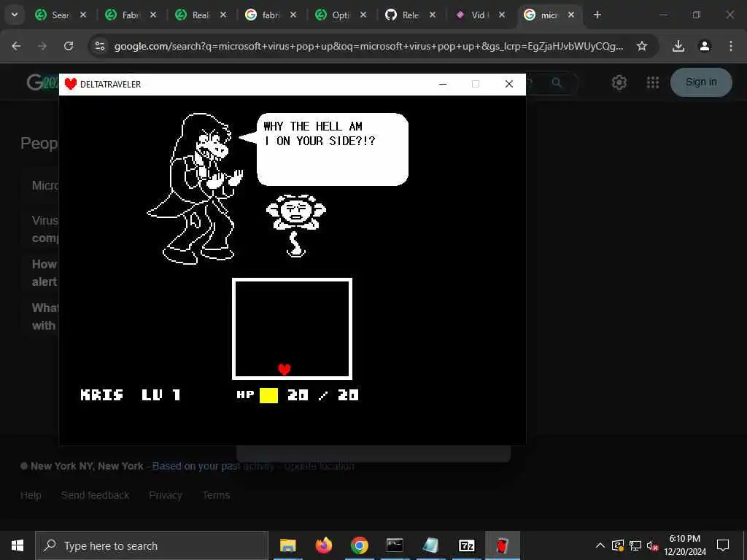Go forward in Chrome
Screen dimensions: 747x560
coord(42,46)
